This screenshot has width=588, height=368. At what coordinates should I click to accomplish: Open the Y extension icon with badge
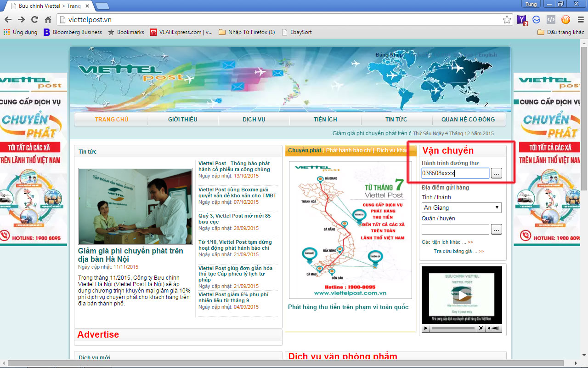tap(522, 19)
